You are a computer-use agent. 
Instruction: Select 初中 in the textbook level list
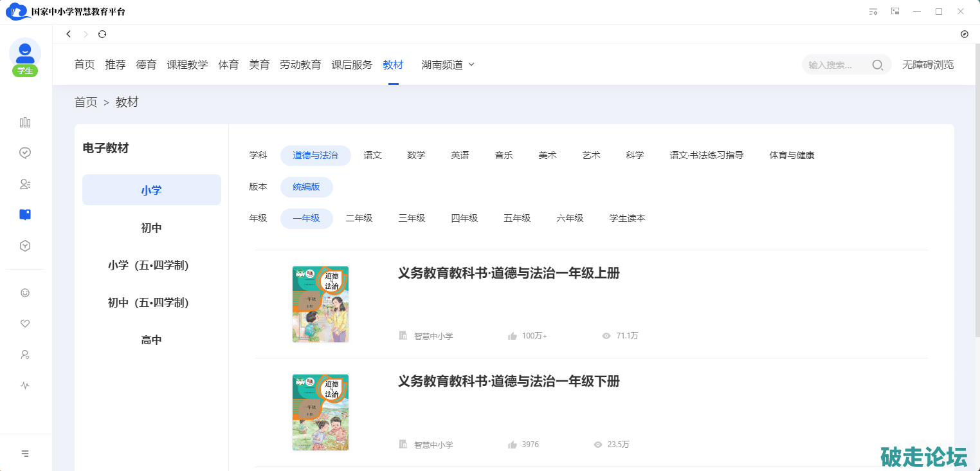(x=151, y=228)
